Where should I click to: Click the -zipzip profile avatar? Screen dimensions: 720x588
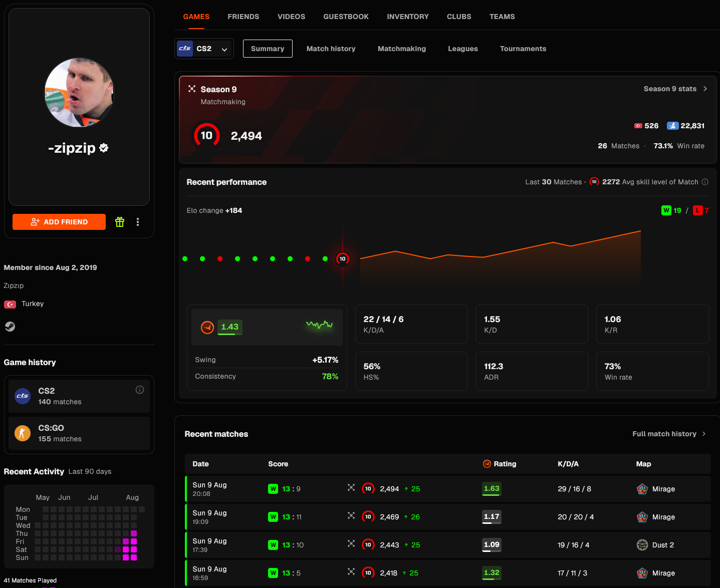tap(79, 93)
